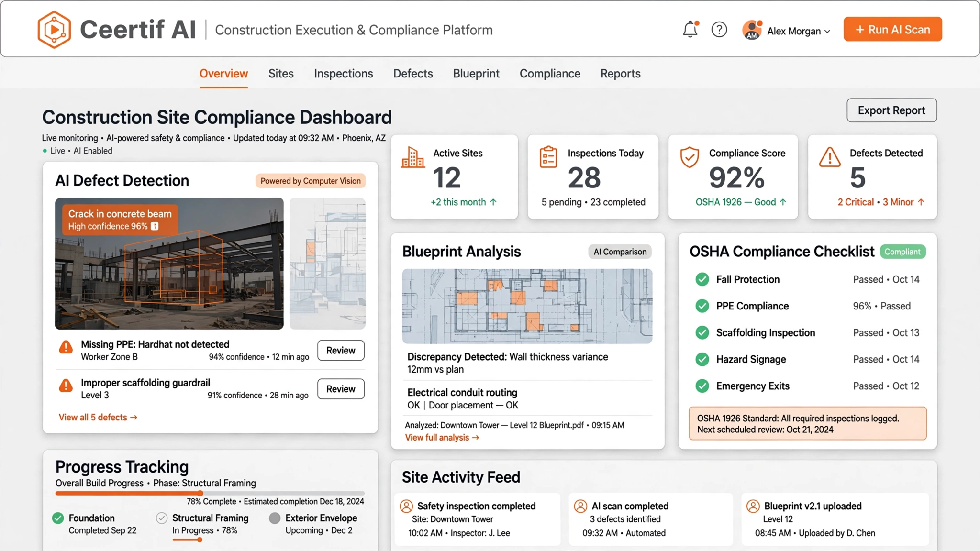Click the Compliance Score shield icon
The image size is (980, 551).
690,157
